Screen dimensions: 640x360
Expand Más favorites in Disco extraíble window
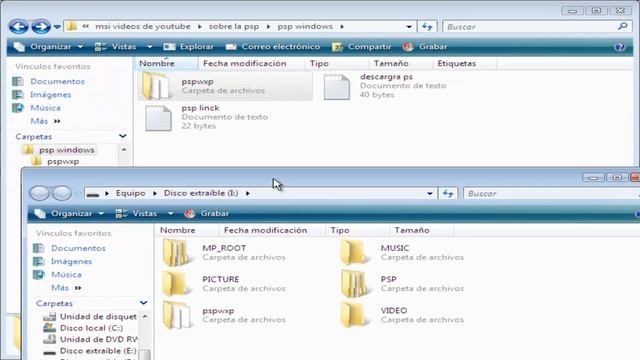coord(66,288)
